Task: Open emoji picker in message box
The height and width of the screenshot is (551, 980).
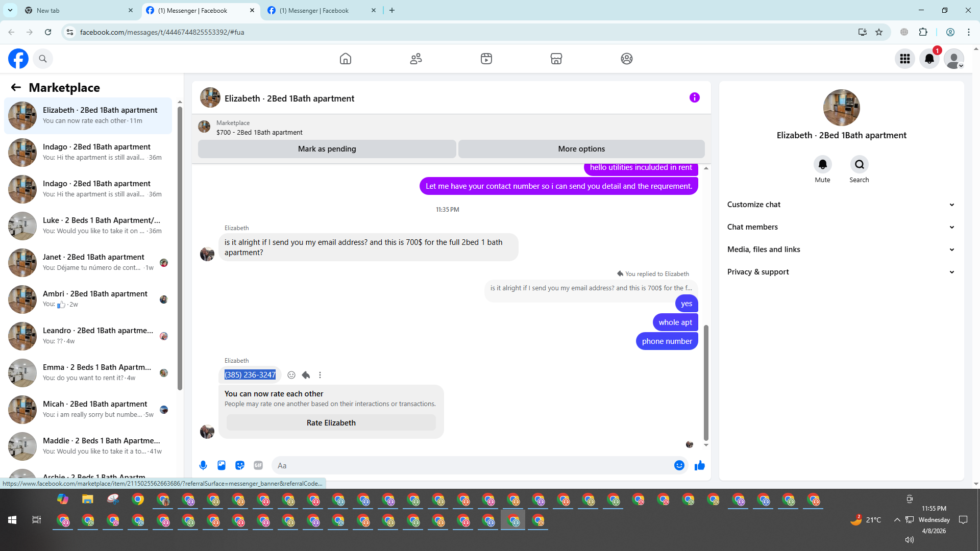Action: (x=679, y=465)
